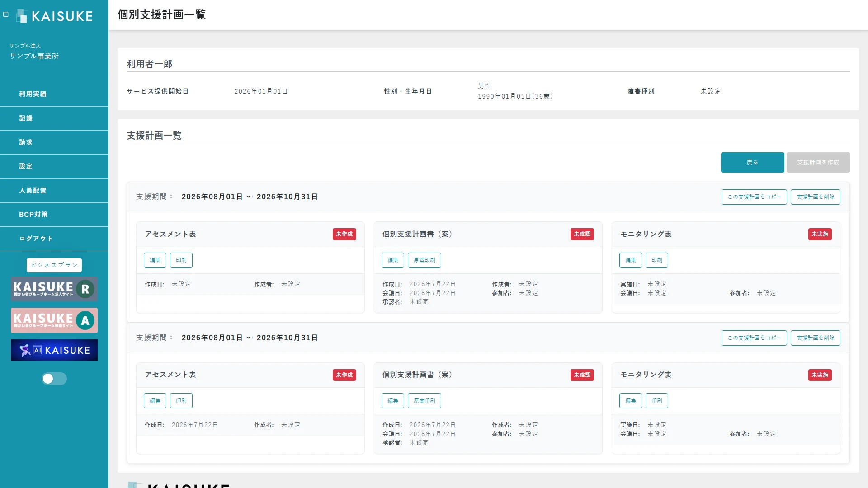Click 原案印刷 in the second plan
The image size is (868, 488).
click(x=425, y=401)
